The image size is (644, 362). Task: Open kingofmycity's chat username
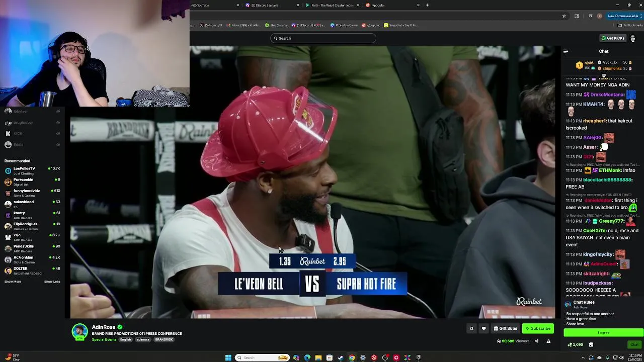point(598,254)
